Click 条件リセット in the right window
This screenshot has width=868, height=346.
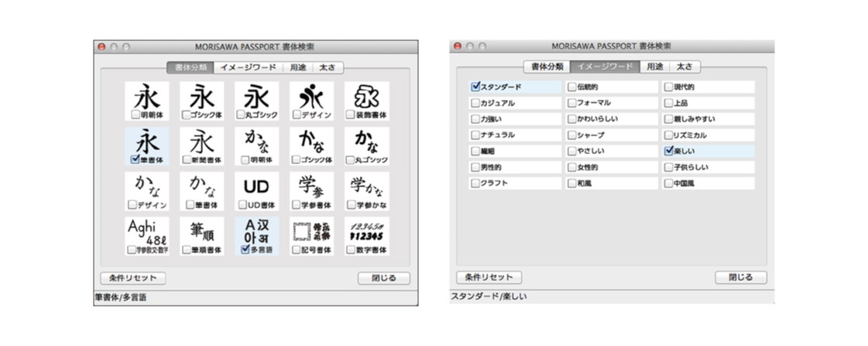(x=489, y=277)
